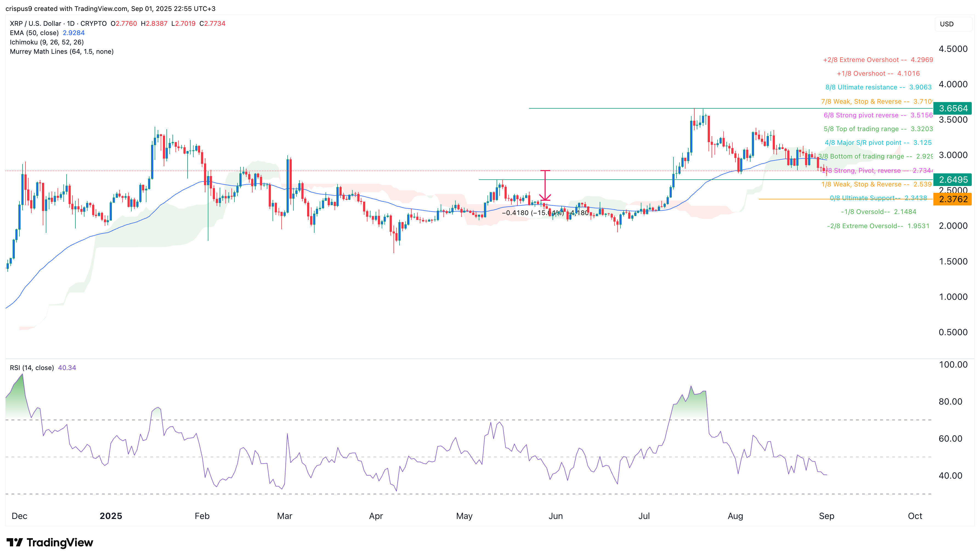
Task: Click the Sep label on time axis
Action: (827, 516)
